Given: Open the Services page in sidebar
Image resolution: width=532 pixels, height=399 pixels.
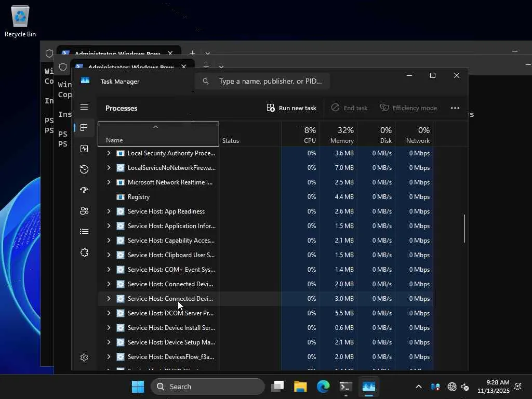Looking at the screenshot, I should [x=84, y=252].
